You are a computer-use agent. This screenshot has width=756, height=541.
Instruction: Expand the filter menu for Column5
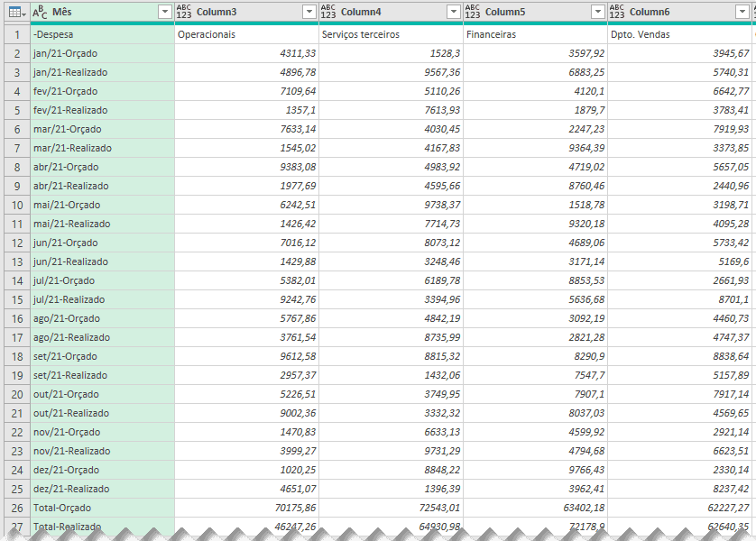pos(597,13)
